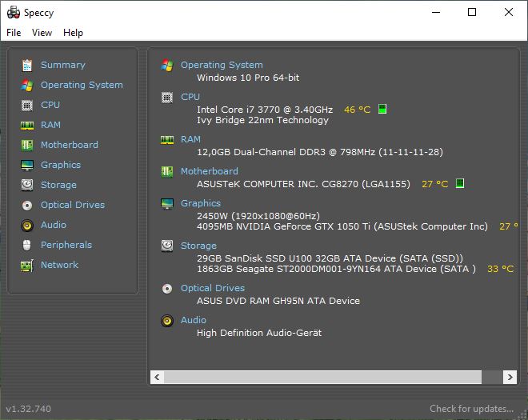Select Audio in the sidebar
The height and width of the screenshot is (420, 528).
tap(54, 225)
